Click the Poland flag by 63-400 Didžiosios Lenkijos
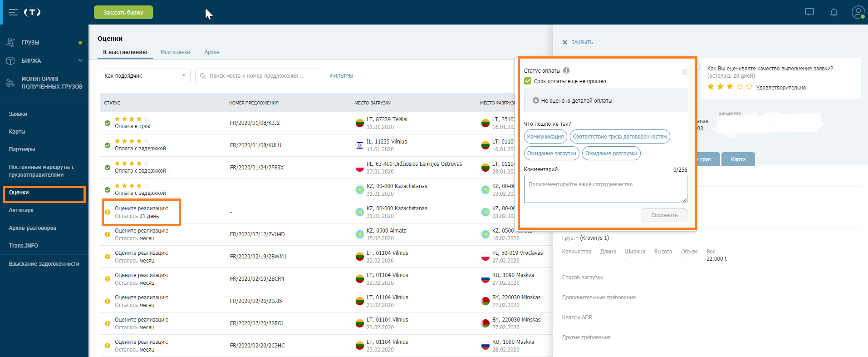Image resolution: width=868 pixels, height=357 pixels. (x=359, y=168)
